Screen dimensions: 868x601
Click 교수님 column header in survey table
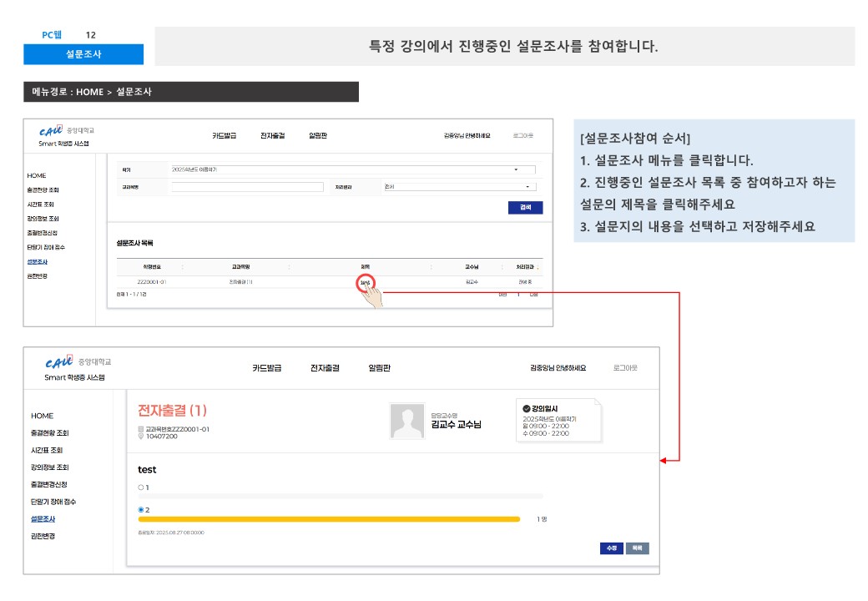[x=472, y=267]
